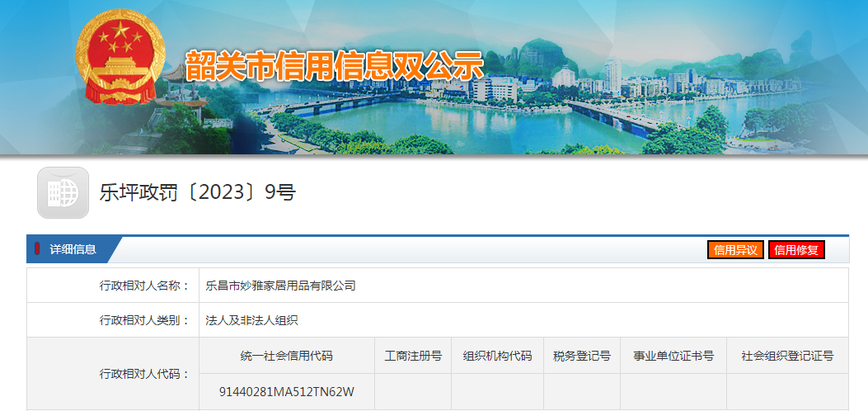Viewport: 868px width, 411px height.
Task: Click the 税务登记号 column header
Action: [582, 356]
